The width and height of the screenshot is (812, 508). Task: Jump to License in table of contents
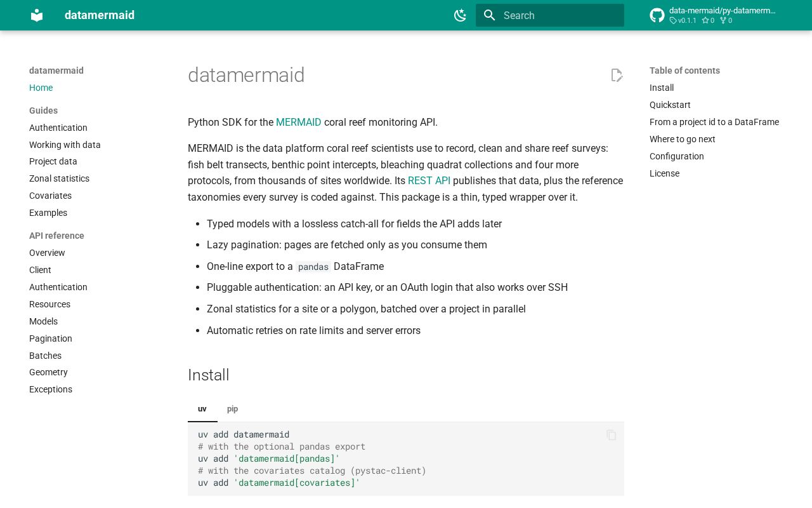pos(664,173)
